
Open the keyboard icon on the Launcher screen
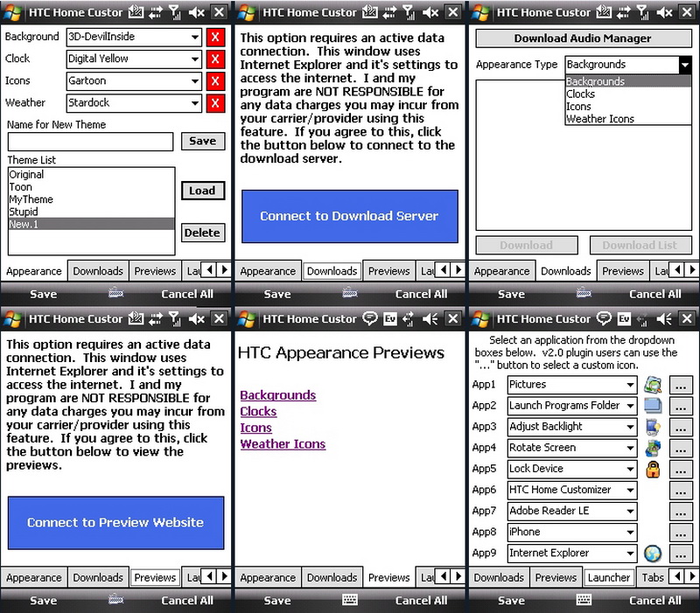584,600
